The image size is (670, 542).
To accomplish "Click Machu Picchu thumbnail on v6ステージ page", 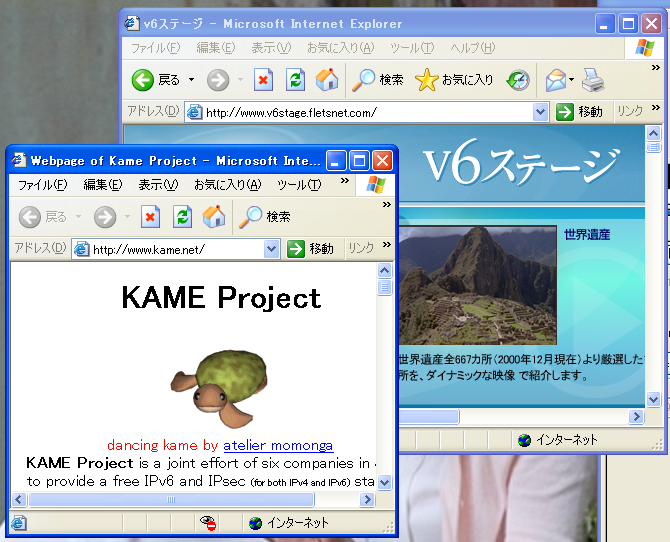I will coord(478,286).
